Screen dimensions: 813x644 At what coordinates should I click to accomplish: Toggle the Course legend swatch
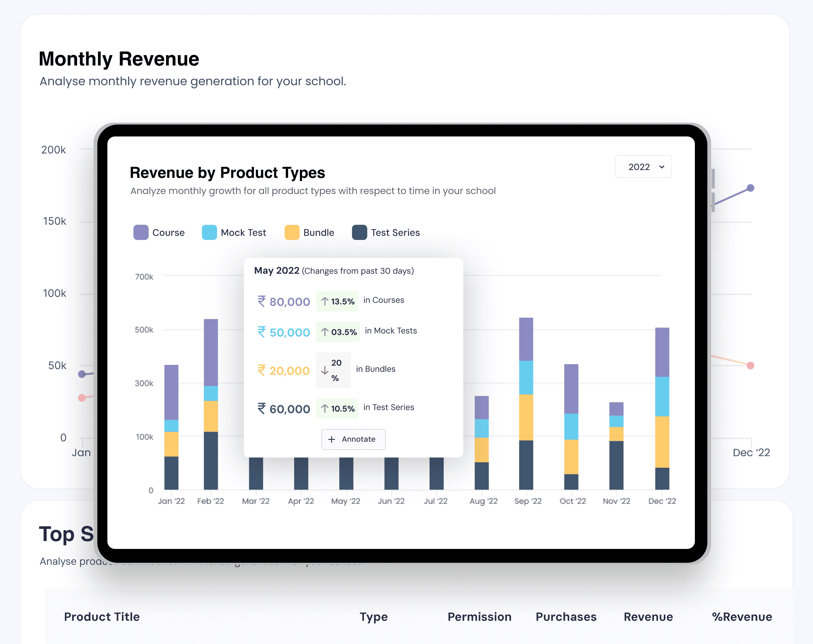coord(141,232)
